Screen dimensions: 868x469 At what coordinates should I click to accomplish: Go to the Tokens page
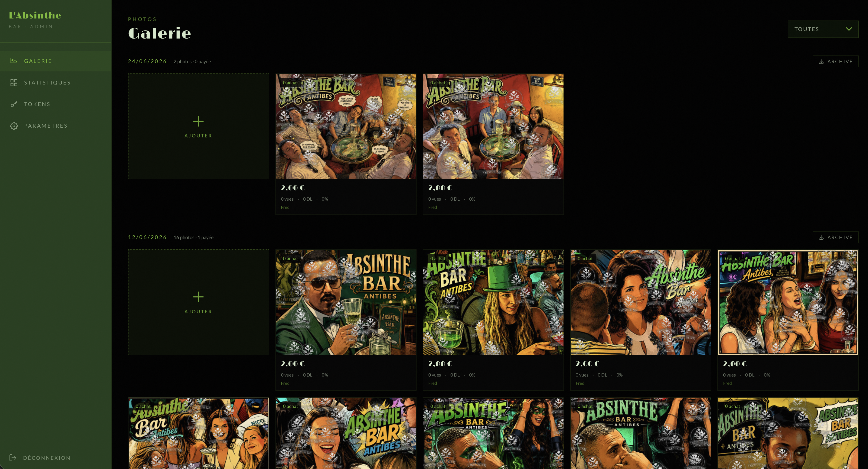[56, 104]
